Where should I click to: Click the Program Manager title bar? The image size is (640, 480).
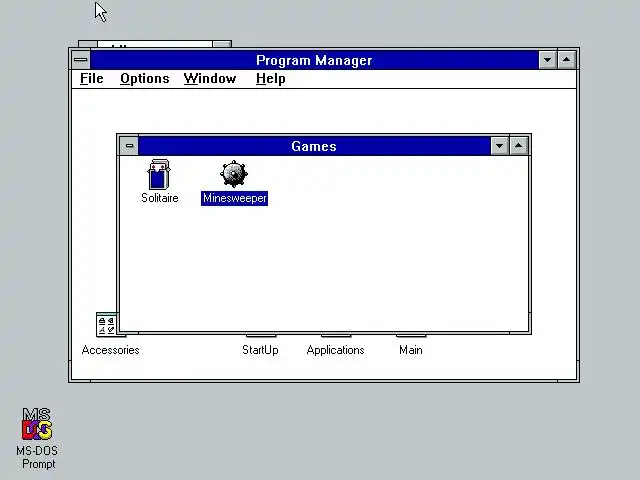point(314,60)
